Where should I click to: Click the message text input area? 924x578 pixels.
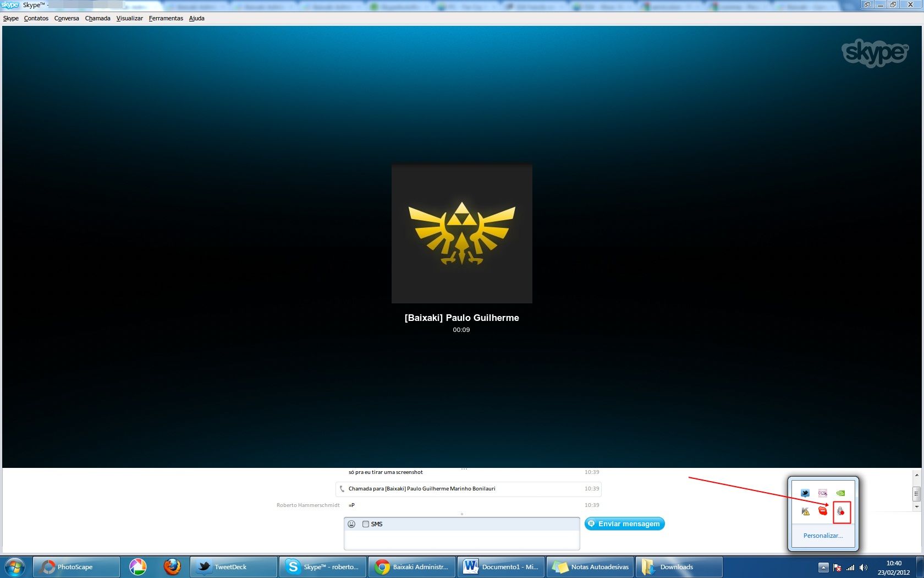(x=462, y=539)
